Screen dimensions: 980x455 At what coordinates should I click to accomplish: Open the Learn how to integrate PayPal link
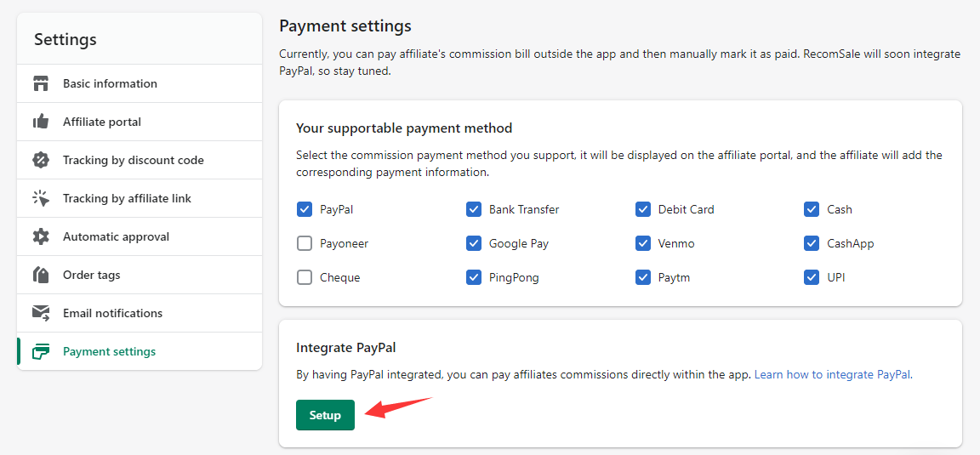[x=832, y=374]
